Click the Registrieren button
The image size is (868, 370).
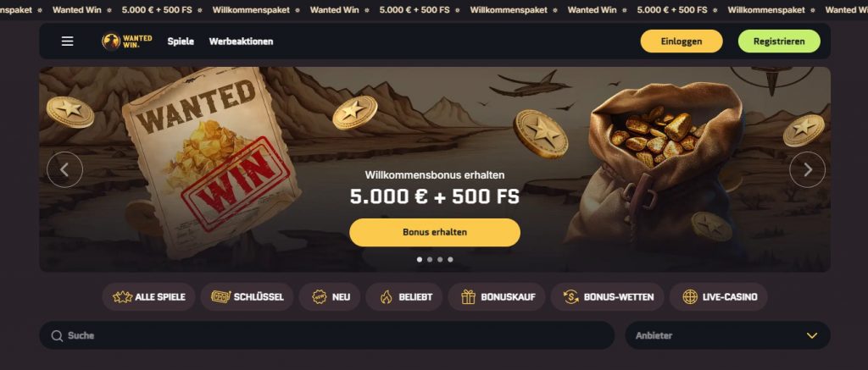[x=779, y=41]
